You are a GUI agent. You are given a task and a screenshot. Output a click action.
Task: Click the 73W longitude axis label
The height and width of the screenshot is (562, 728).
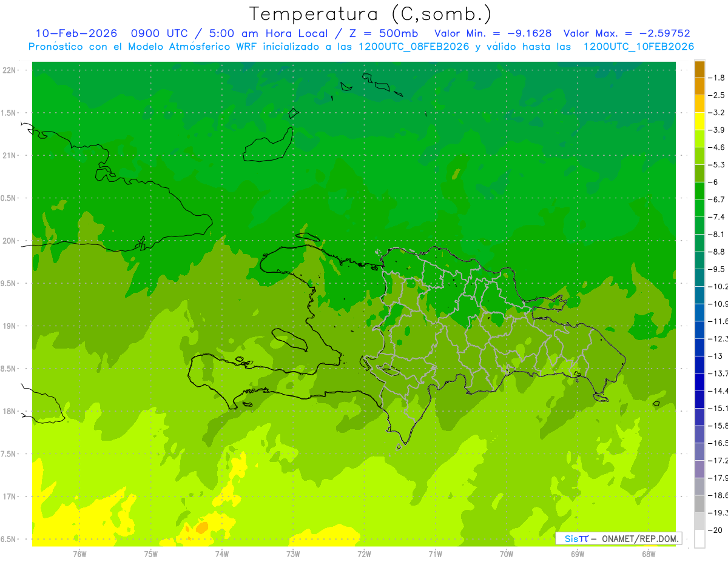(x=293, y=554)
